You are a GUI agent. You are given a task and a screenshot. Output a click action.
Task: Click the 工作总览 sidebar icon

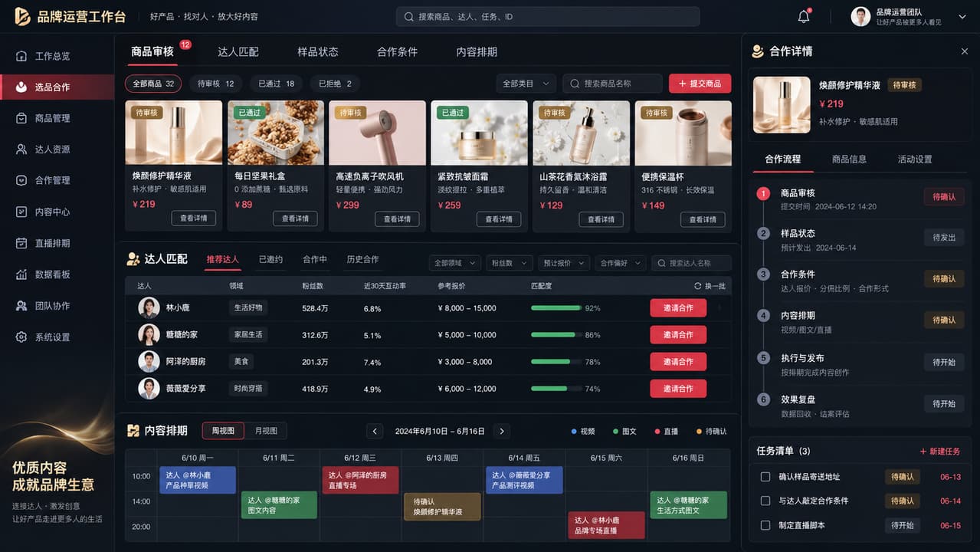click(x=21, y=56)
